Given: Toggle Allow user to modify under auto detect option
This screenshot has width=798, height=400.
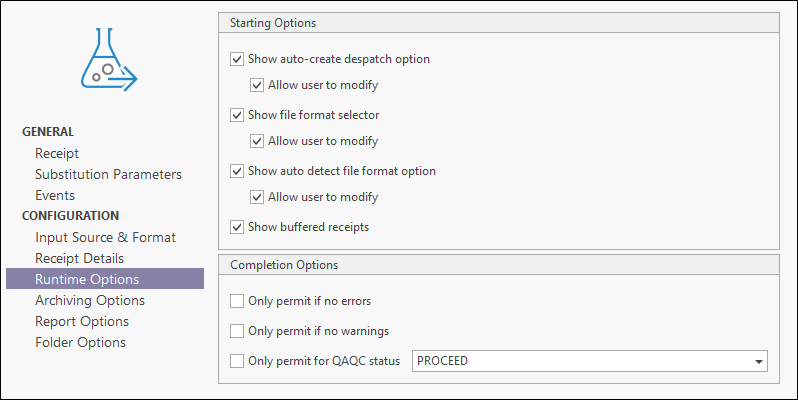Looking at the screenshot, I should tap(257, 197).
